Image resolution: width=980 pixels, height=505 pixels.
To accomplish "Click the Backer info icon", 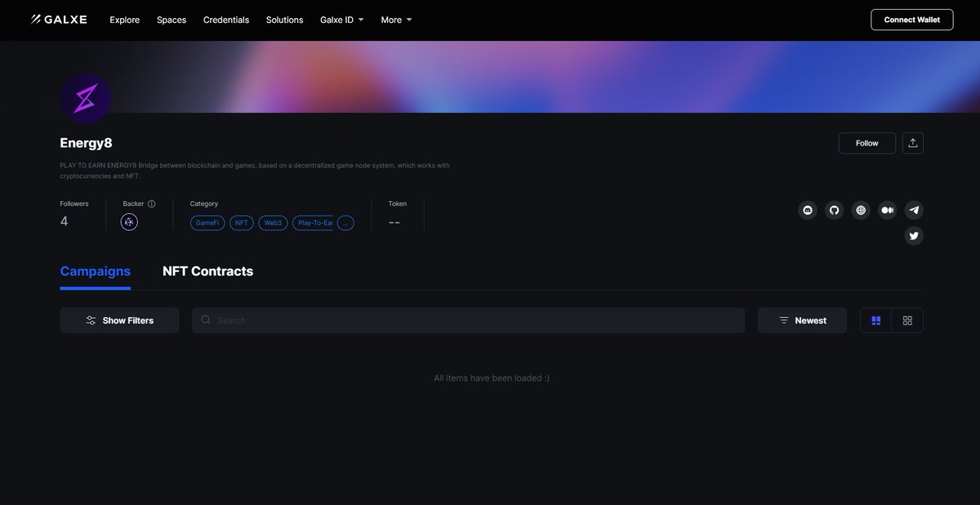I will pyautogui.click(x=151, y=203).
